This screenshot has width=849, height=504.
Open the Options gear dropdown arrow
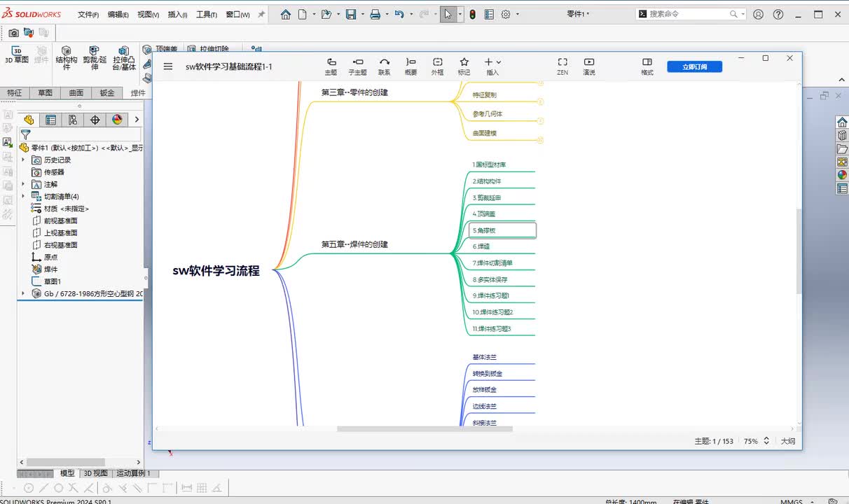tap(518, 14)
